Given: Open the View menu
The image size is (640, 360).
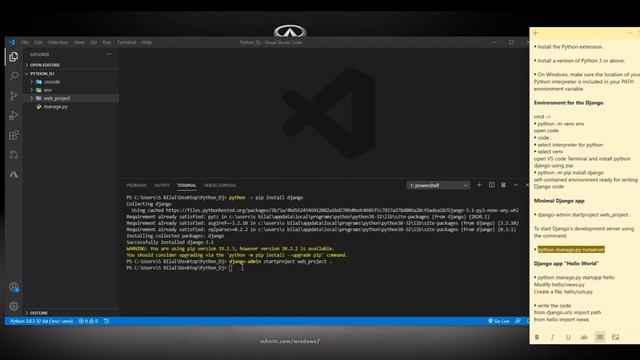Looking at the screenshot, I should (x=79, y=42).
